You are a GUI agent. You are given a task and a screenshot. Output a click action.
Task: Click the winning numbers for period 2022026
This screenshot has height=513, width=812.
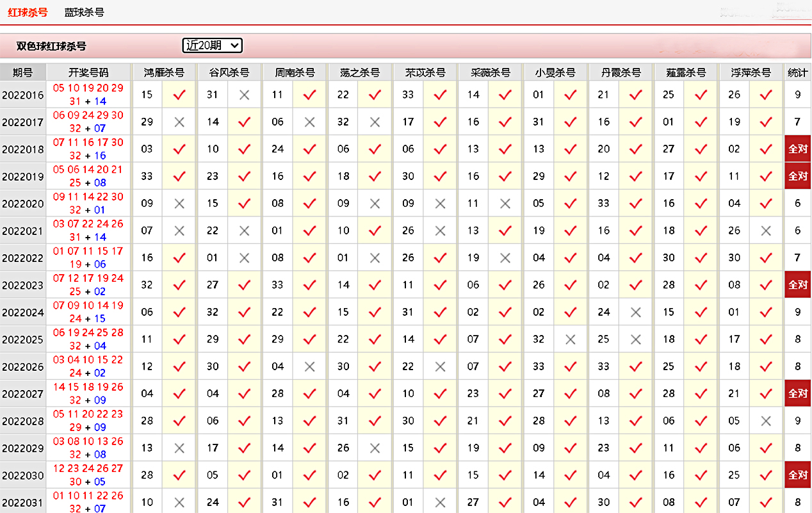click(88, 366)
